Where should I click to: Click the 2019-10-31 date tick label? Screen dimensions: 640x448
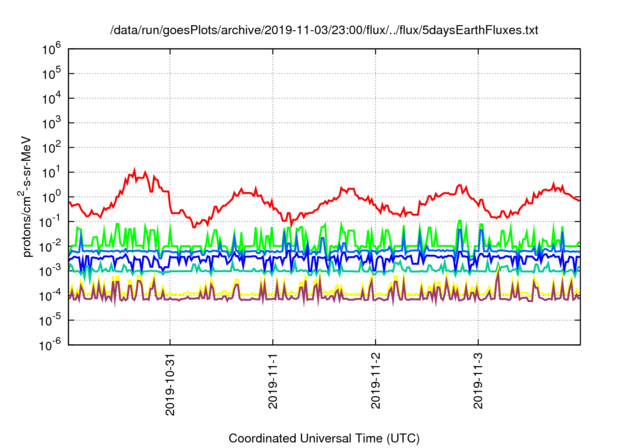tap(170, 384)
